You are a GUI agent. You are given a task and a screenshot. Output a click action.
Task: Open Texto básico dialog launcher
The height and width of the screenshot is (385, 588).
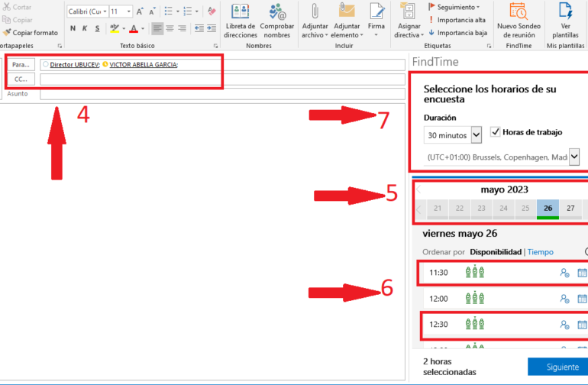coord(215,46)
